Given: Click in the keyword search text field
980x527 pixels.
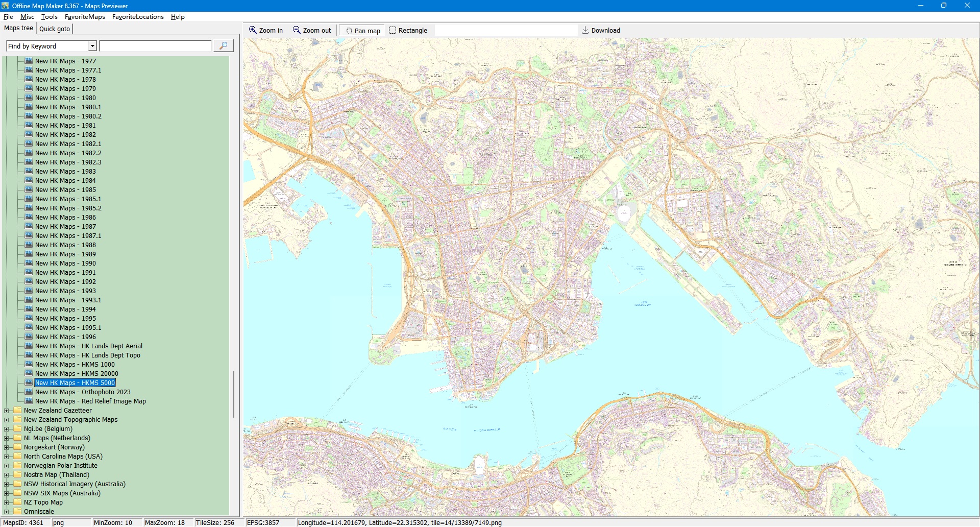Looking at the screenshot, I should [156, 46].
